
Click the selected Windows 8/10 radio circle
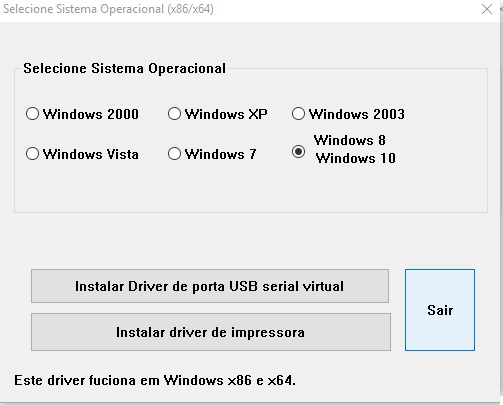coord(298,152)
